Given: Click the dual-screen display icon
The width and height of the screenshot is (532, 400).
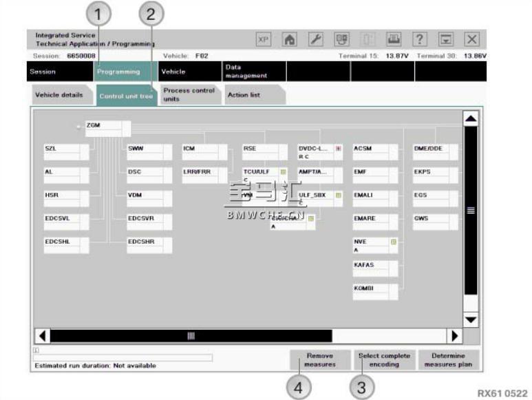Looking at the screenshot, I should tap(342, 40).
